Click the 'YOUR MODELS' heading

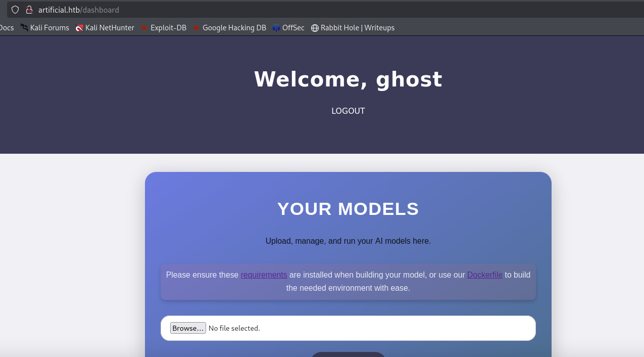(348, 209)
